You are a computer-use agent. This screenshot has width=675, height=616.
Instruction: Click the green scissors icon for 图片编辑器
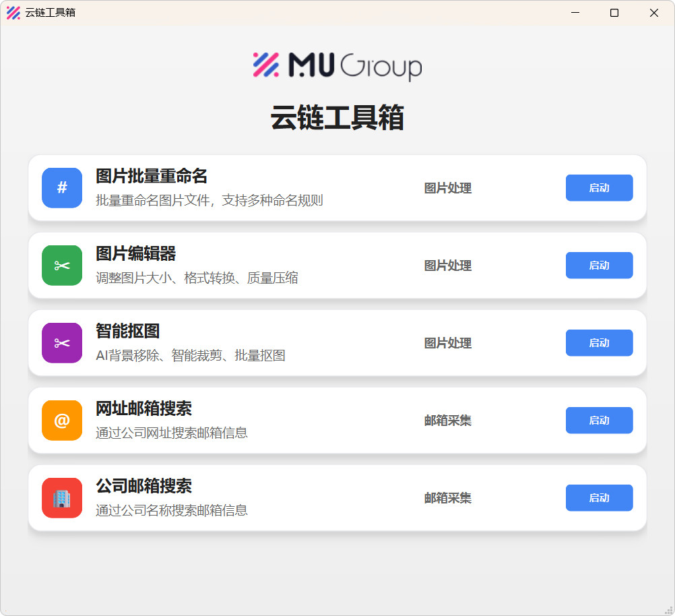62,266
